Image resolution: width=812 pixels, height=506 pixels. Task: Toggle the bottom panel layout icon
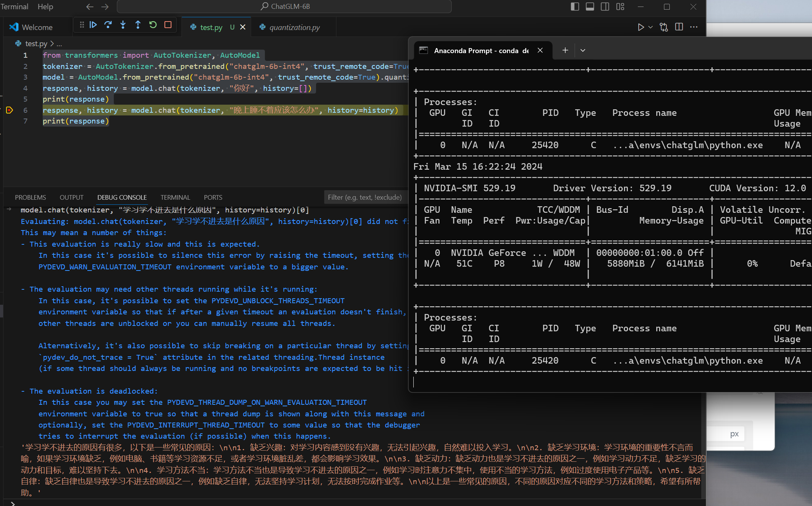click(x=590, y=7)
